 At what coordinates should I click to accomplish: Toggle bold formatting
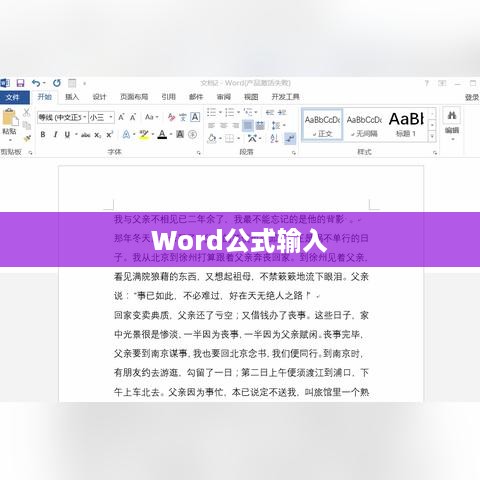pos(43,135)
